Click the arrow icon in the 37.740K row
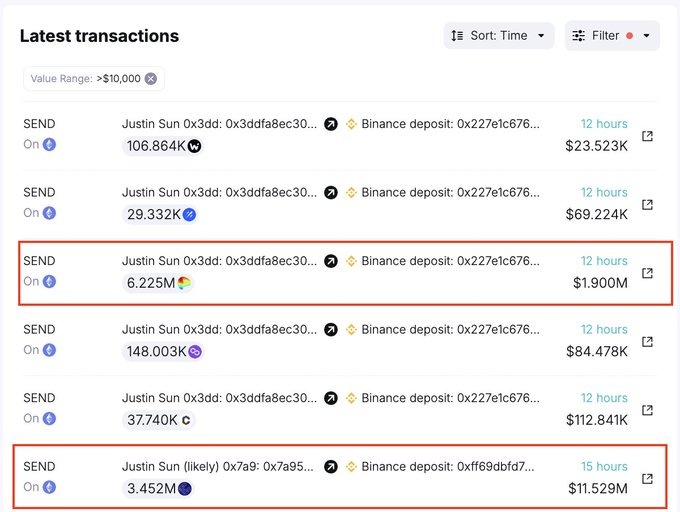The width and height of the screenshot is (680, 512). pos(331,398)
